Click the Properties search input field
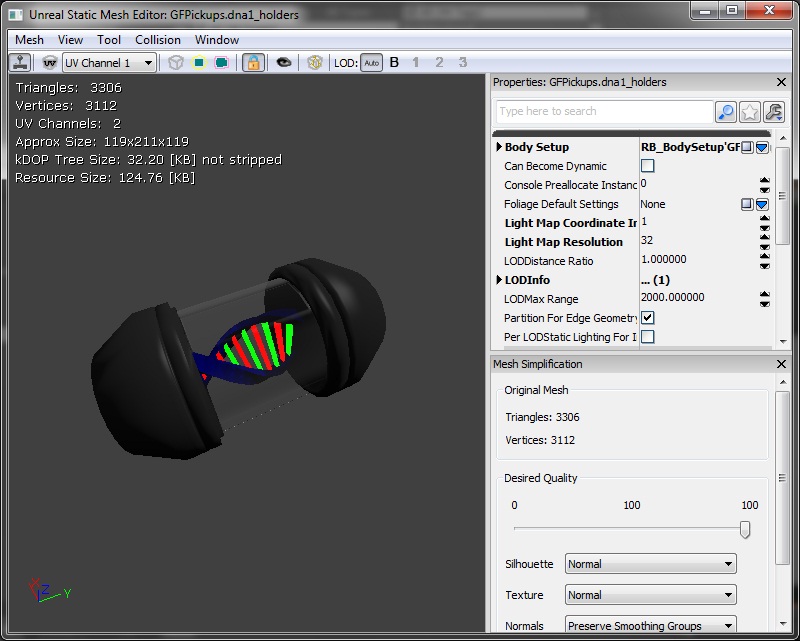Screen dimensions: 800x641 click(604, 112)
